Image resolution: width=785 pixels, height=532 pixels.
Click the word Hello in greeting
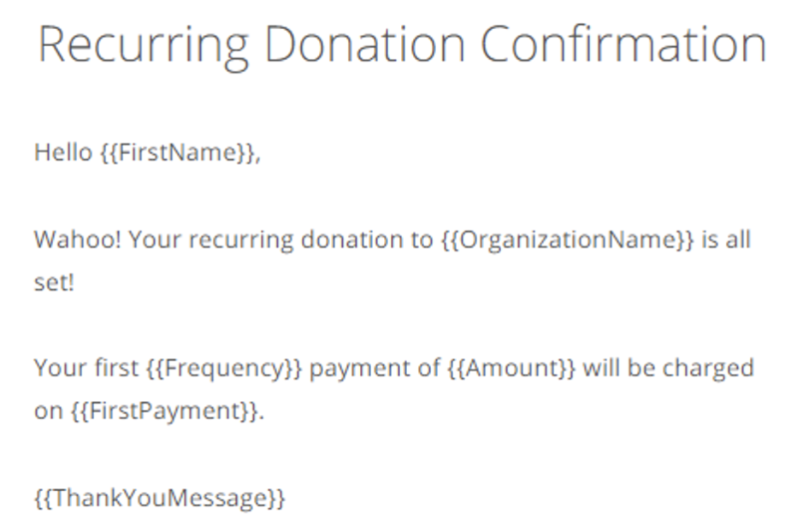click(63, 151)
